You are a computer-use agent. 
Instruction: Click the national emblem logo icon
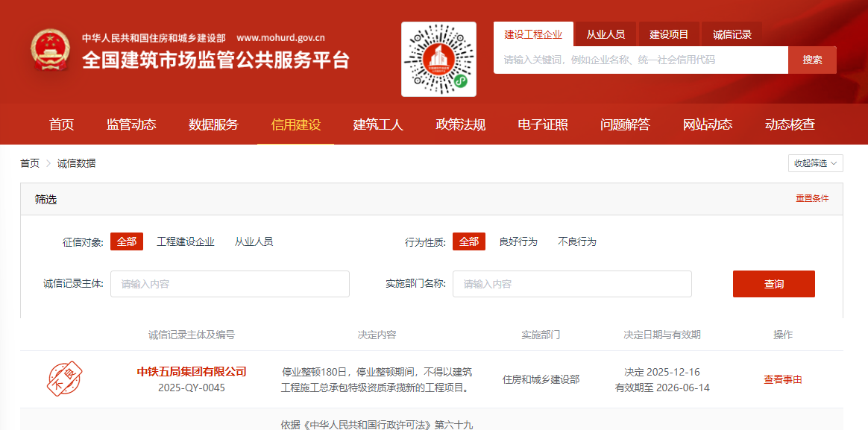(50, 51)
